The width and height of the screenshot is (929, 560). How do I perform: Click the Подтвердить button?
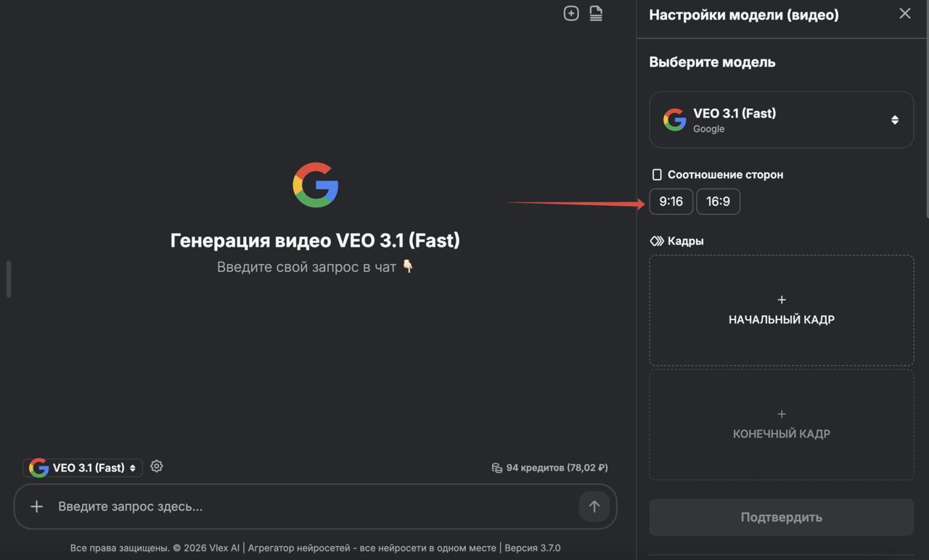pos(781,517)
